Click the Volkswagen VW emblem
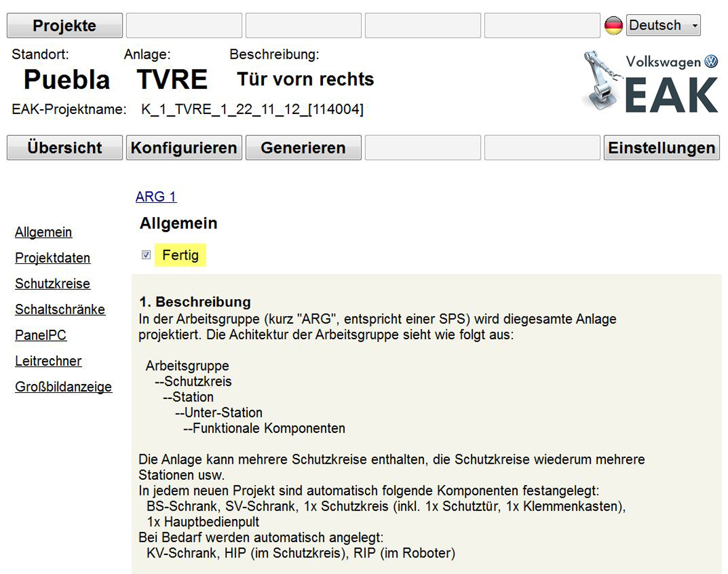 pyautogui.click(x=711, y=62)
